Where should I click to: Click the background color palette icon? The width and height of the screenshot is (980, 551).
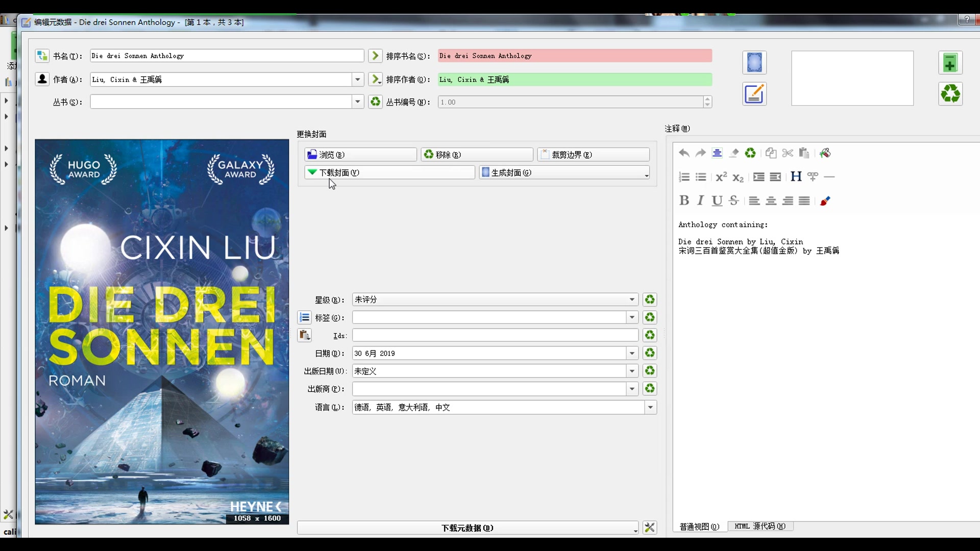point(825,153)
